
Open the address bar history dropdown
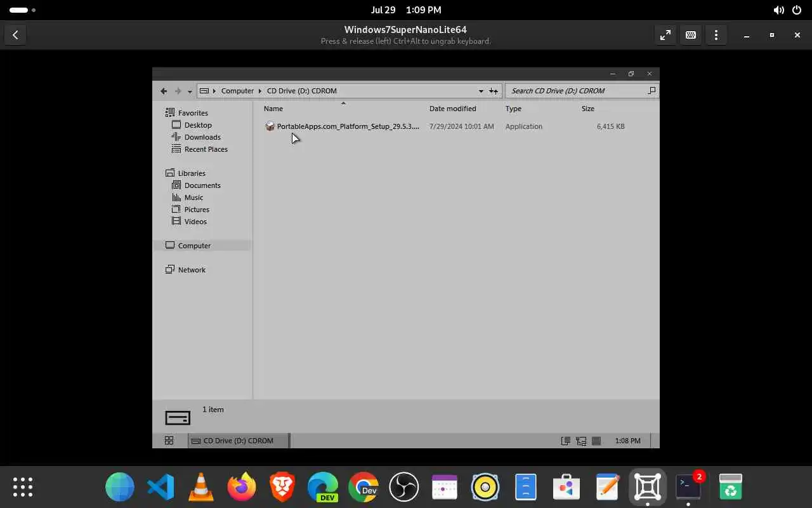click(x=481, y=91)
